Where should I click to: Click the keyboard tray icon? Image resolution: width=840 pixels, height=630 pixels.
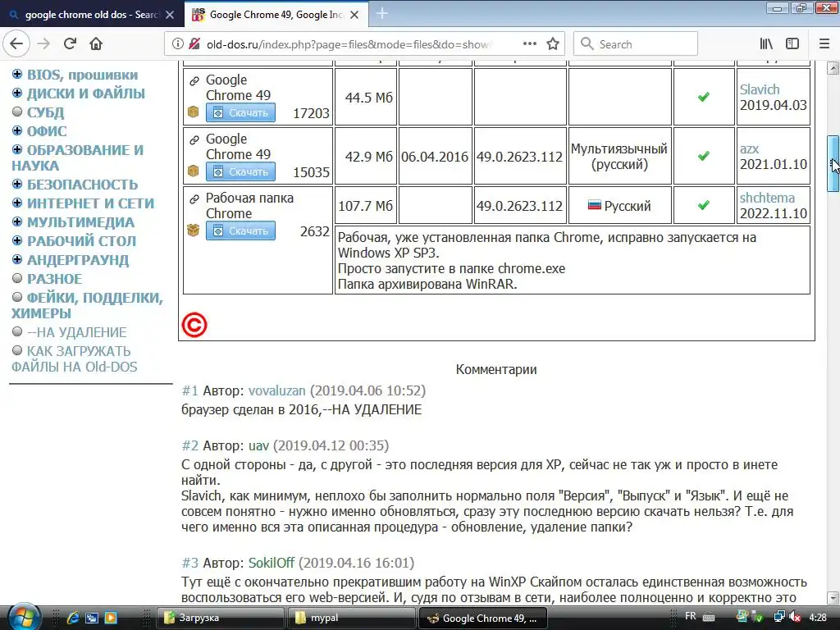coord(709,618)
